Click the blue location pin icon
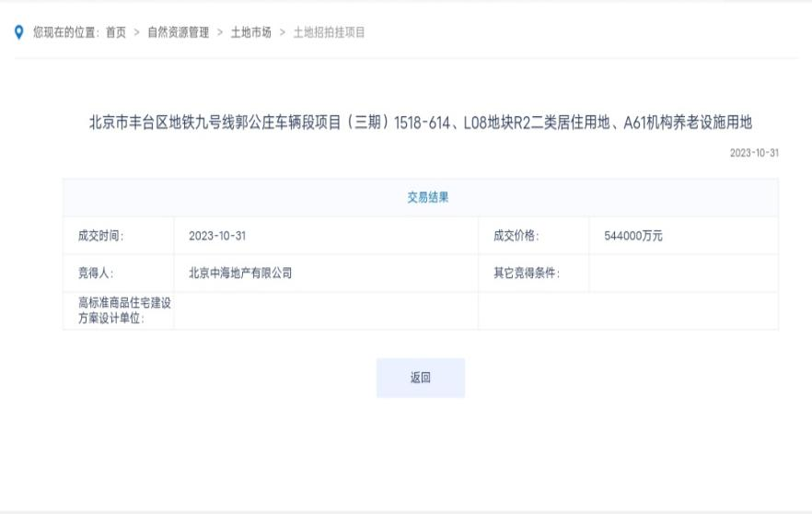812x514 pixels. (x=19, y=32)
